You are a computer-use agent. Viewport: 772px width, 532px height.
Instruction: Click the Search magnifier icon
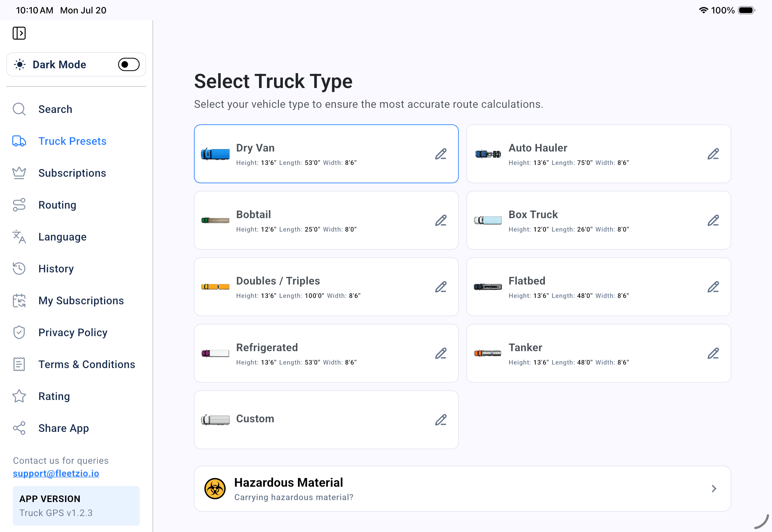click(x=19, y=109)
